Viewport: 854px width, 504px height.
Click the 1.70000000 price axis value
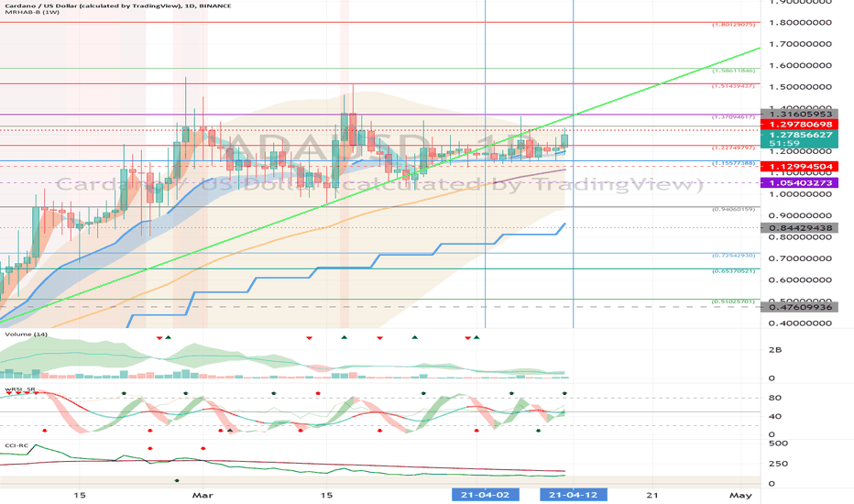(x=800, y=44)
